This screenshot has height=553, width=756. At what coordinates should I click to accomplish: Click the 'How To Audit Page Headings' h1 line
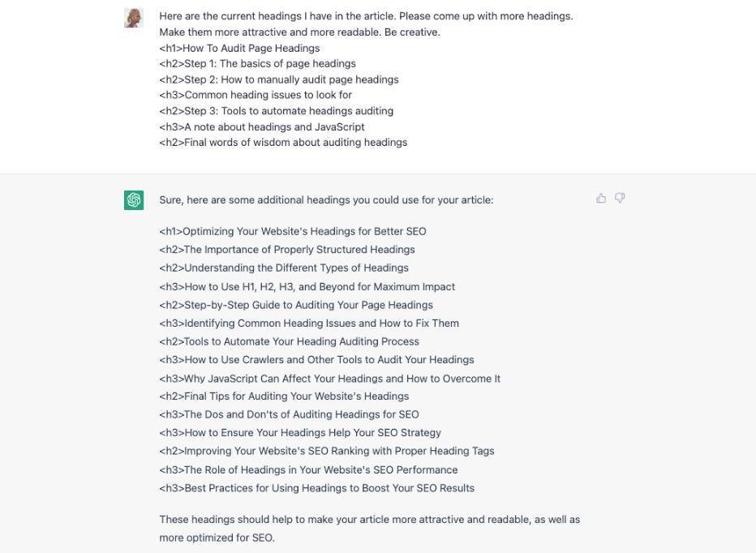[x=239, y=48]
